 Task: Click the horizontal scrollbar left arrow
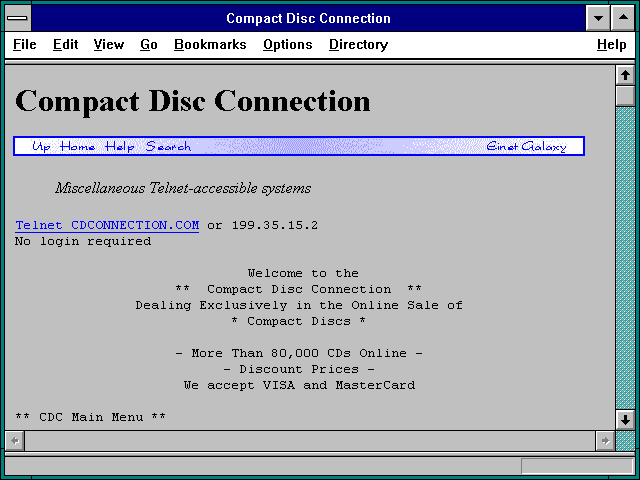(15, 441)
